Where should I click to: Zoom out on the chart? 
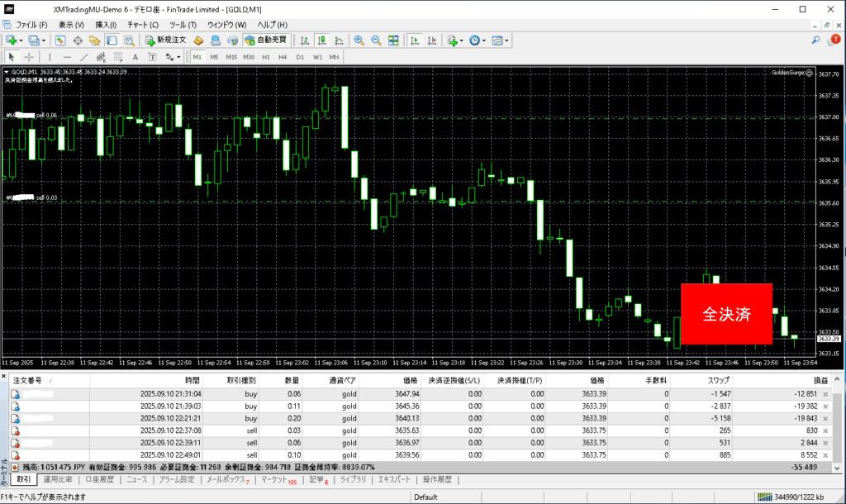(x=376, y=40)
